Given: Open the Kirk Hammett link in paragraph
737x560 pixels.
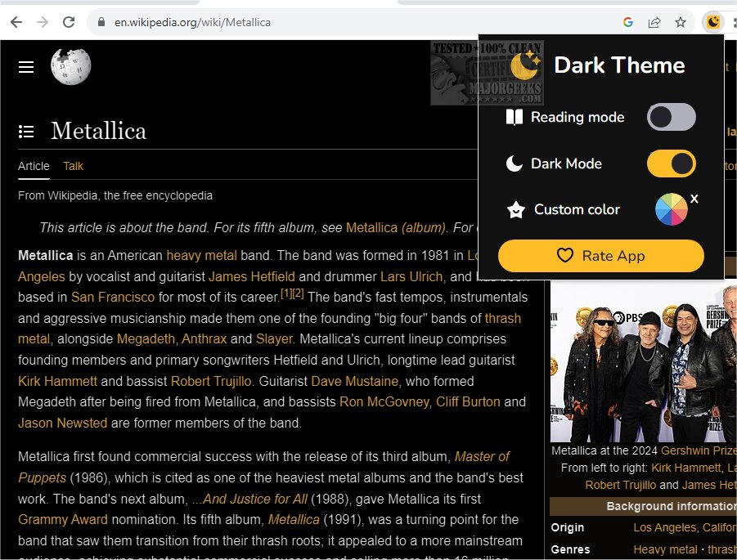Looking at the screenshot, I should click(x=57, y=381).
